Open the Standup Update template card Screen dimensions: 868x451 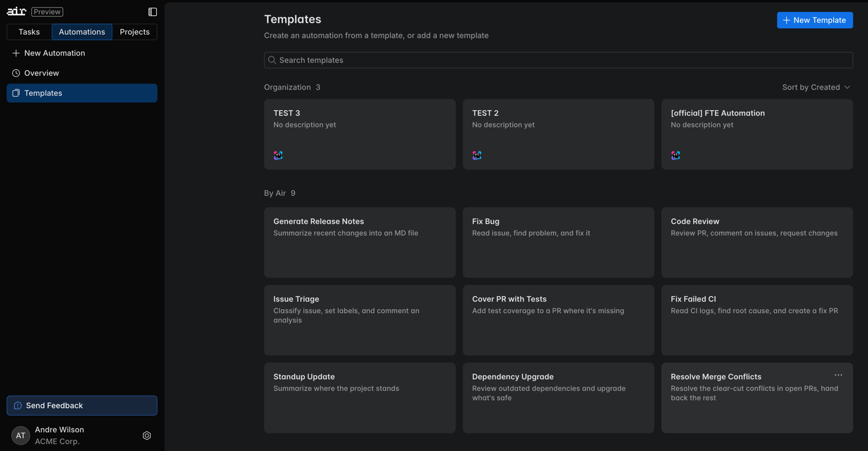click(x=359, y=398)
